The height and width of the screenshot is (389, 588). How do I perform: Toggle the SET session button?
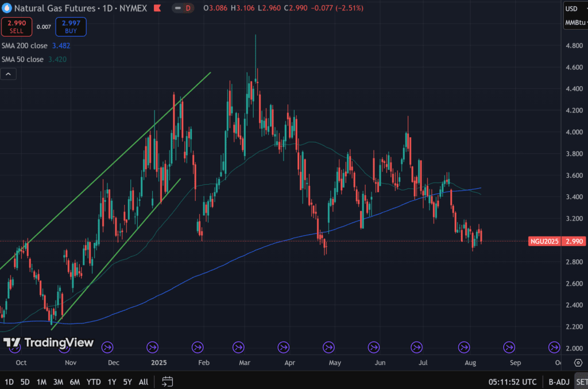(x=581, y=382)
